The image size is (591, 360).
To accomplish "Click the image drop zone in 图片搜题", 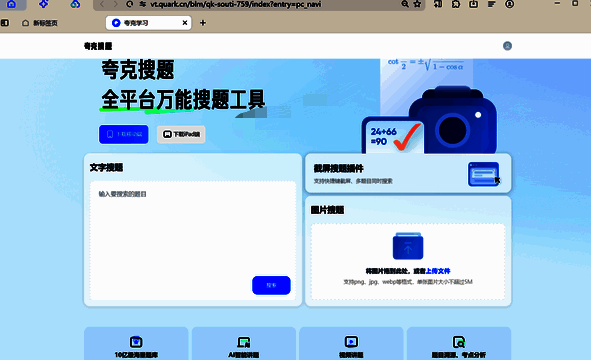I will tap(408, 262).
